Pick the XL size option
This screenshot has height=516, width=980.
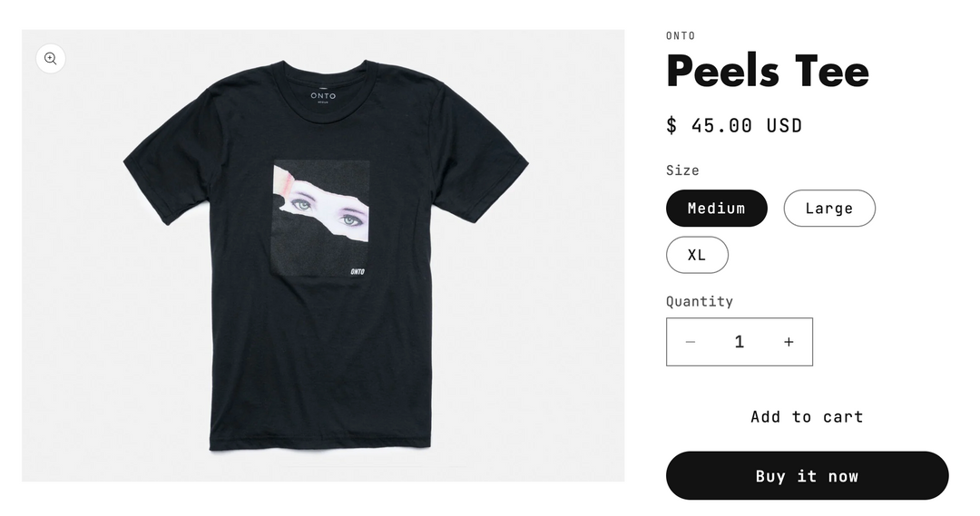tap(697, 255)
